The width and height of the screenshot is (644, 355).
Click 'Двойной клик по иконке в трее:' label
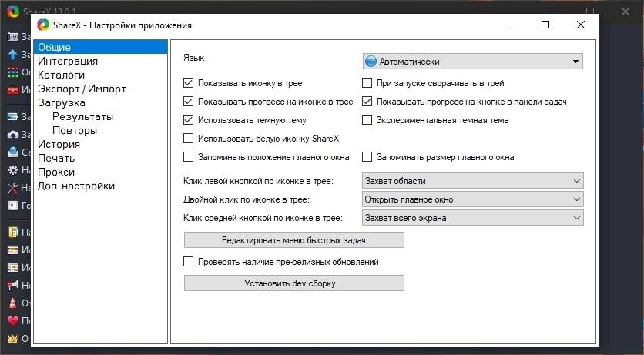(247, 199)
